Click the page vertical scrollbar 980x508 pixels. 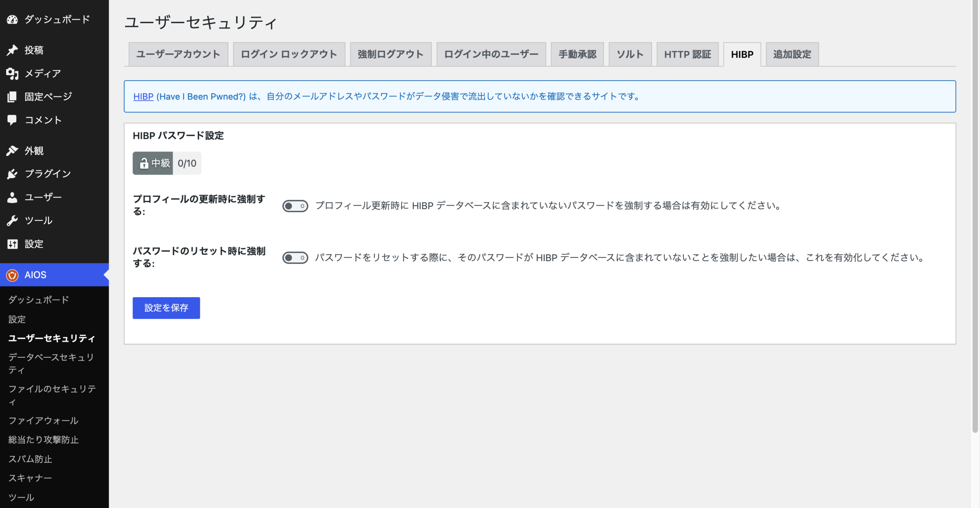(975, 216)
